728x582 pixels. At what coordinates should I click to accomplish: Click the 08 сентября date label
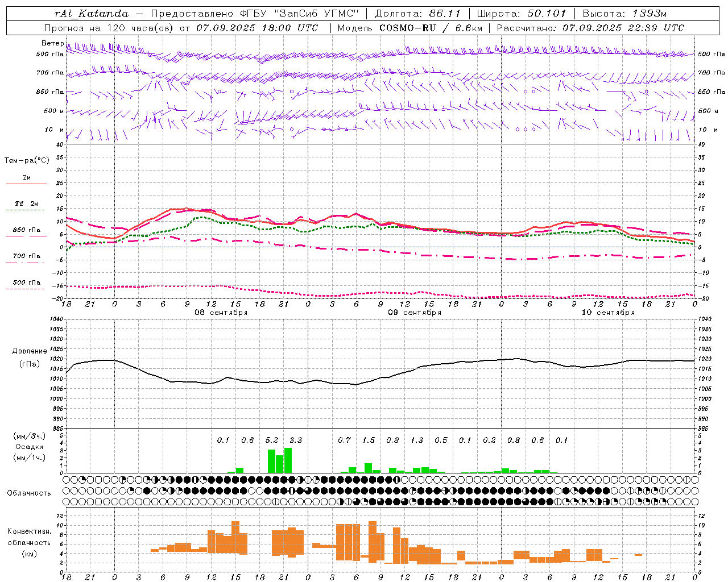(221, 313)
